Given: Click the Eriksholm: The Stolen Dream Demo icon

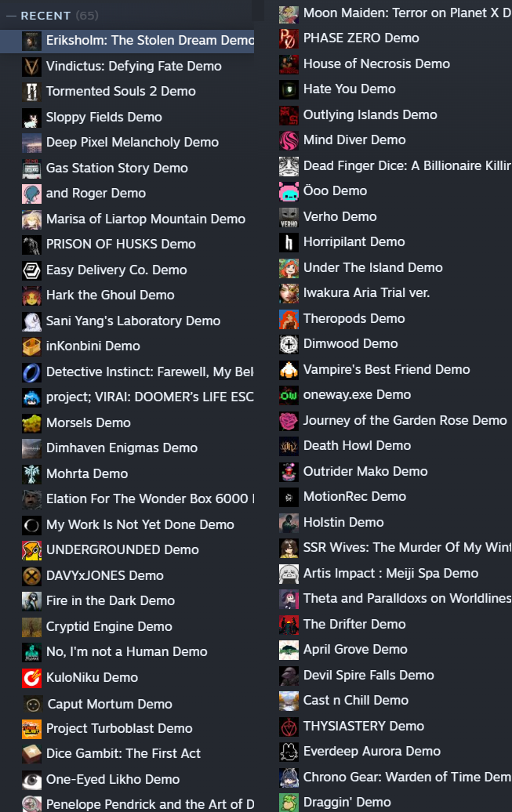Looking at the screenshot, I should click(31, 41).
